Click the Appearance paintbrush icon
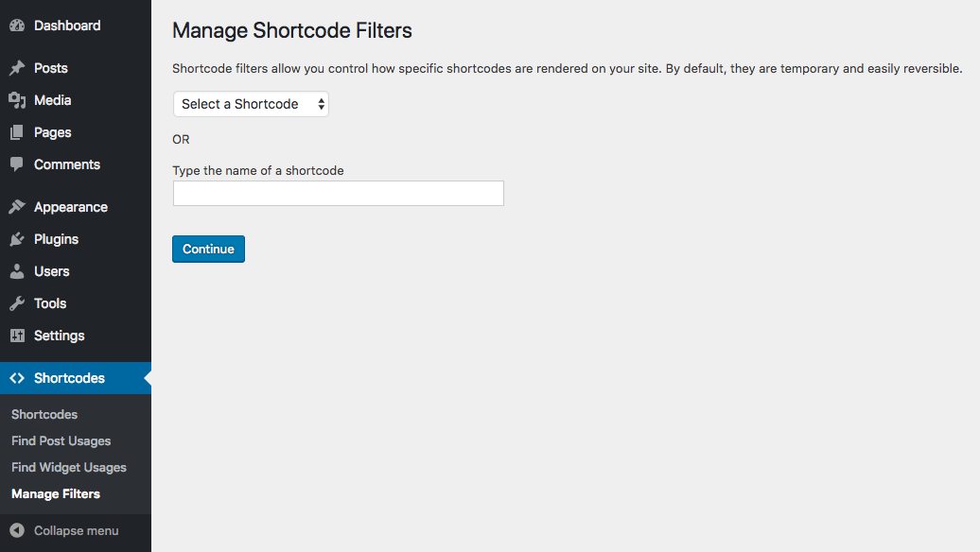Viewport: 980px width, 552px height. 17,207
